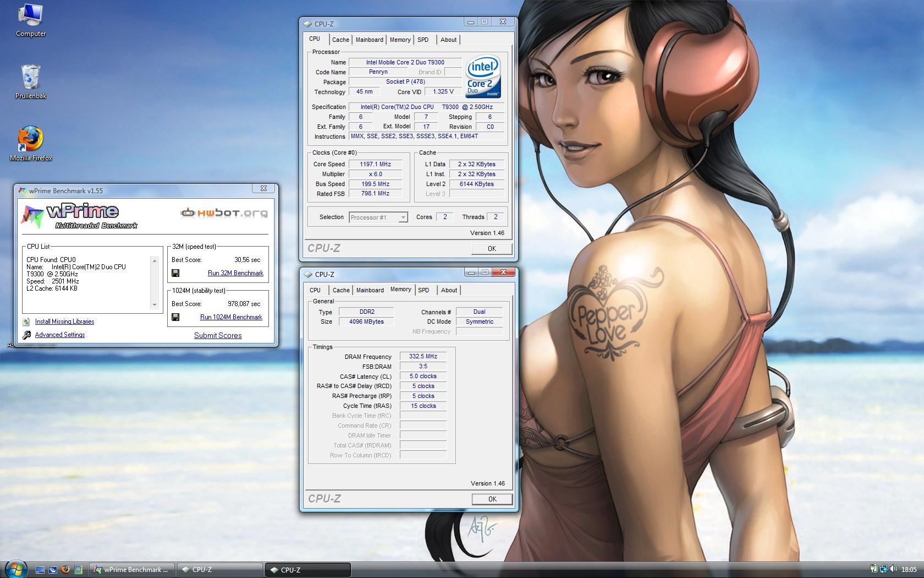Switch to About tab in lower CPU-Z

[449, 290]
